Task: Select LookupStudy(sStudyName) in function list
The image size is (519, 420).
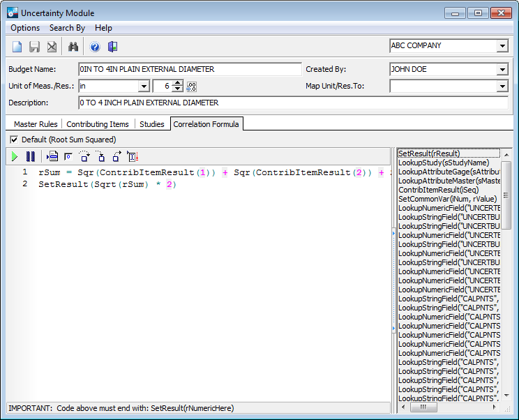Action: [x=443, y=163]
